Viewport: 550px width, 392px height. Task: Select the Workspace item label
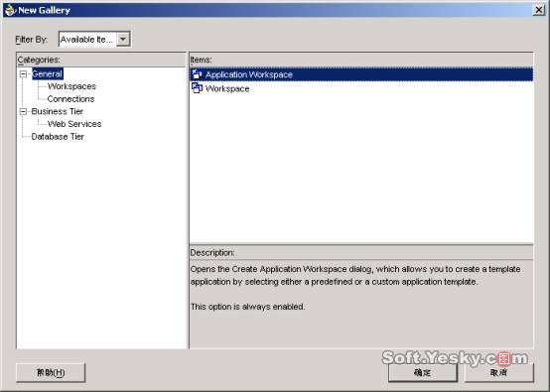(x=227, y=88)
